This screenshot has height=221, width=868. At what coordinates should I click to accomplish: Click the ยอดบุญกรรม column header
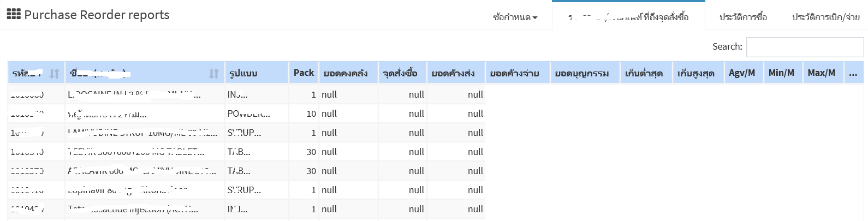(582, 73)
